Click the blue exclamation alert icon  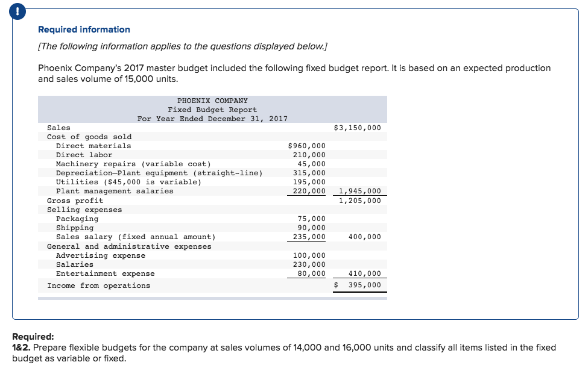[x=17, y=11]
